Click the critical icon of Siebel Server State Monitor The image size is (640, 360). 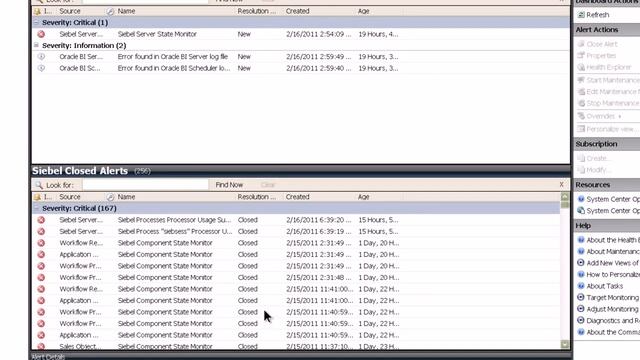pos(41,34)
